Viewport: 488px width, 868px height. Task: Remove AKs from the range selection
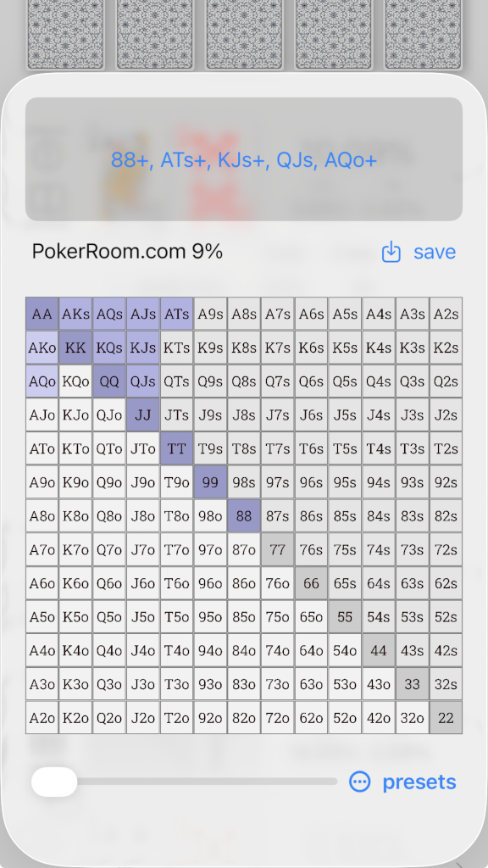click(x=75, y=314)
